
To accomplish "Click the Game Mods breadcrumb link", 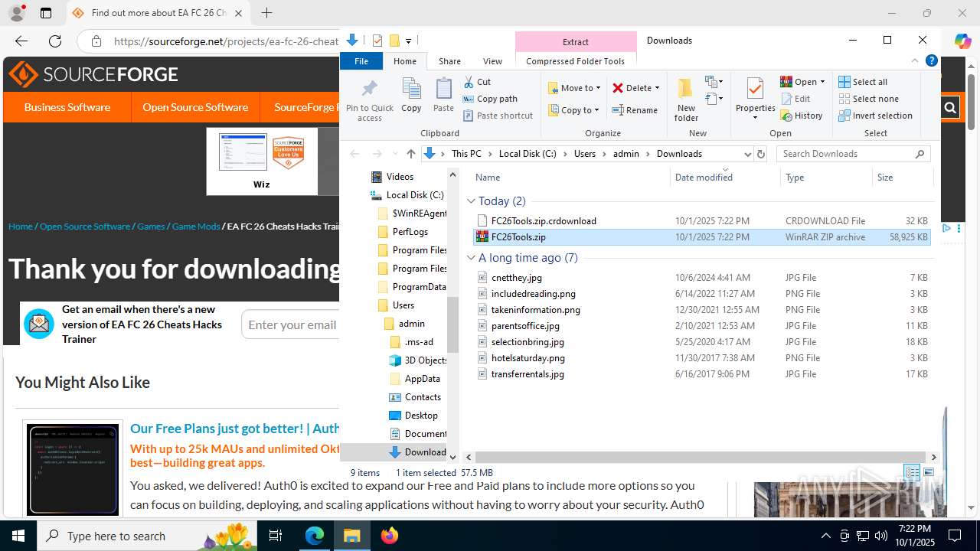I will point(196,227).
